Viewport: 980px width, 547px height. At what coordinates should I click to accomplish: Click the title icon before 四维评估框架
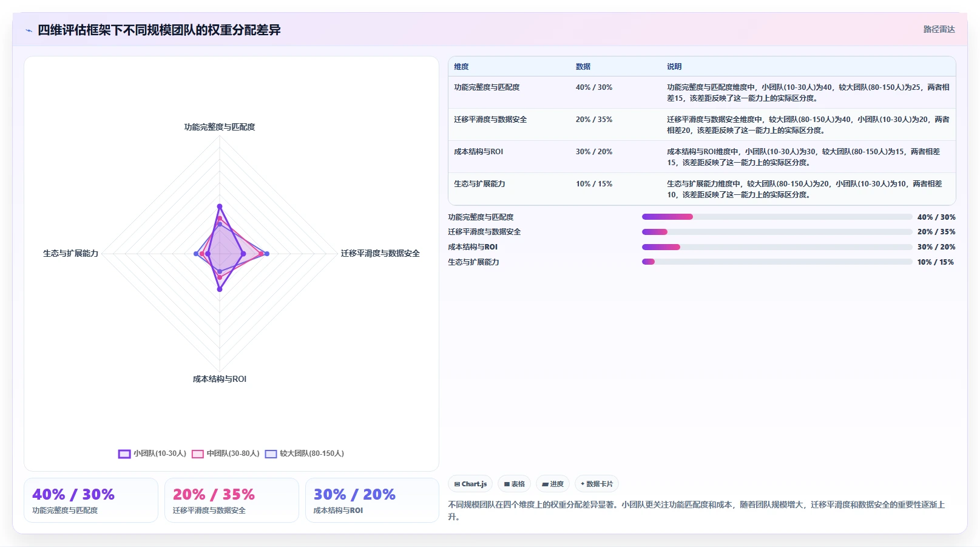click(x=29, y=30)
